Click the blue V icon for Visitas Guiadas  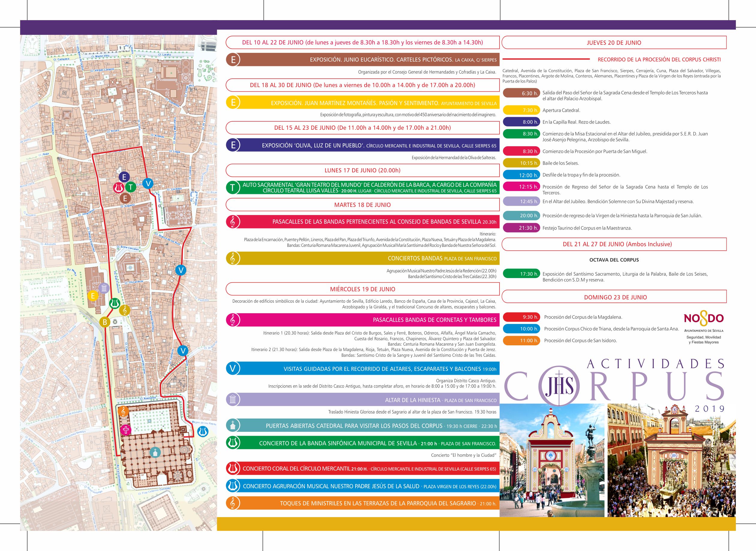point(233,368)
